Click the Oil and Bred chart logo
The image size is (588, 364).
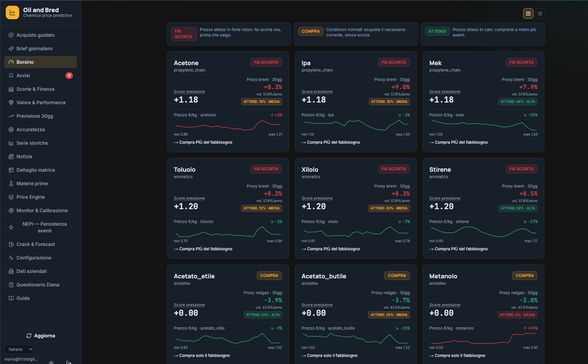click(12, 12)
